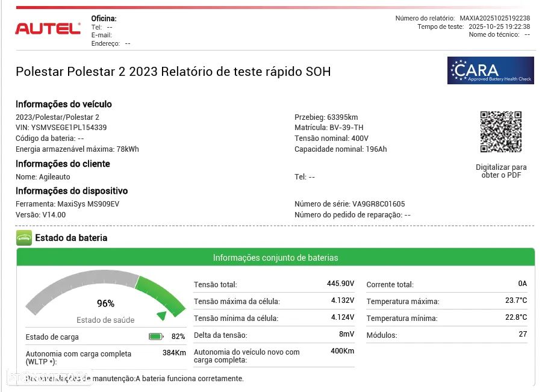
Task: Click the green Informações conjunto de baterias header
Action: 275,258
